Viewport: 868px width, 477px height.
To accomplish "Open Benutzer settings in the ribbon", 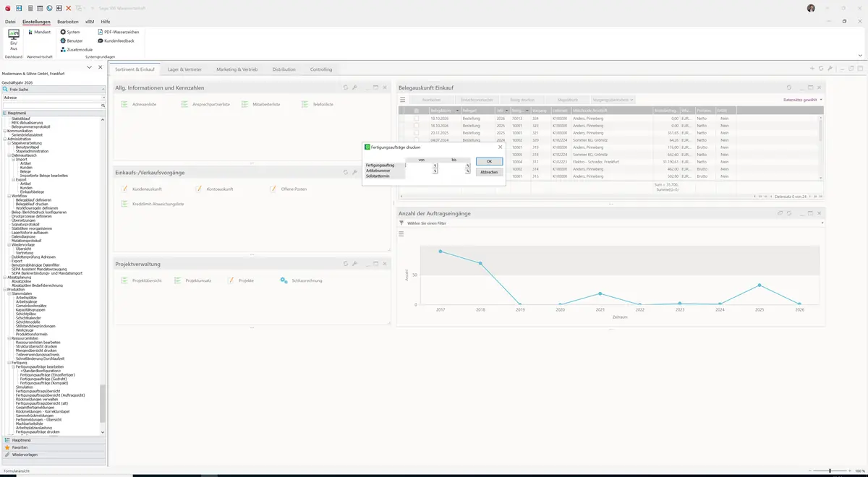I will (x=72, y=40).
